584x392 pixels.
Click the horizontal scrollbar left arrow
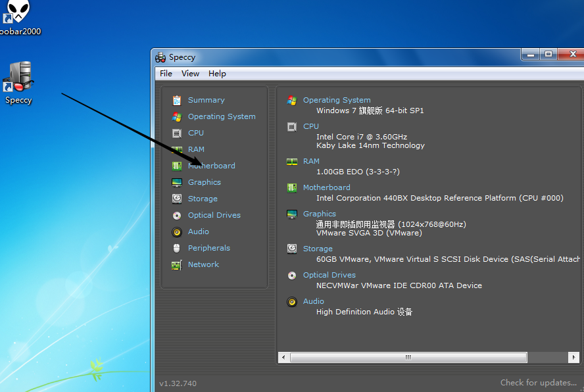point(284,357)
